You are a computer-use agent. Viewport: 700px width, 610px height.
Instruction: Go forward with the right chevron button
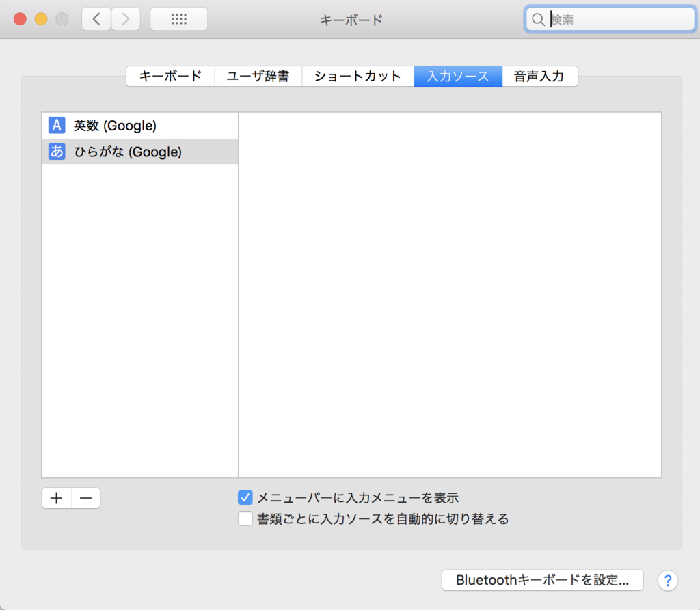pos(126,19)
